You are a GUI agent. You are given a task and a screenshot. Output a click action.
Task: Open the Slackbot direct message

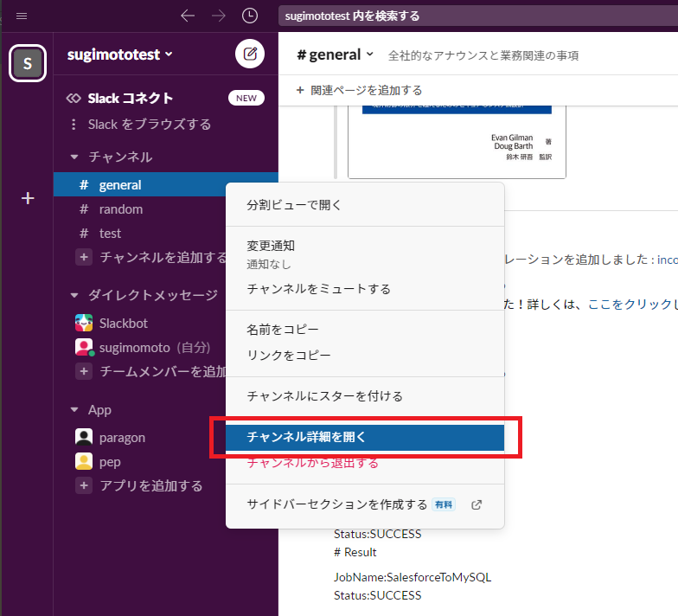(x=123, y=324)
